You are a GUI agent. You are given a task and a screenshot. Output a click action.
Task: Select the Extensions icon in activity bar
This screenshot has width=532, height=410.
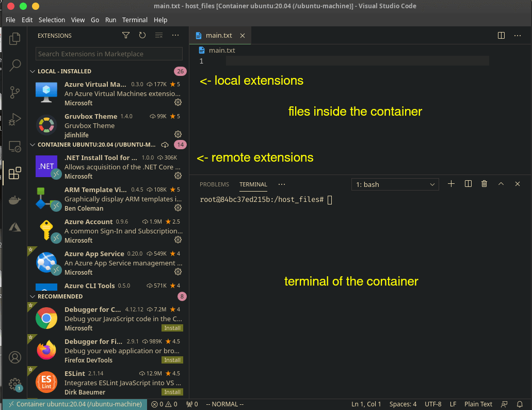(14, 173)
